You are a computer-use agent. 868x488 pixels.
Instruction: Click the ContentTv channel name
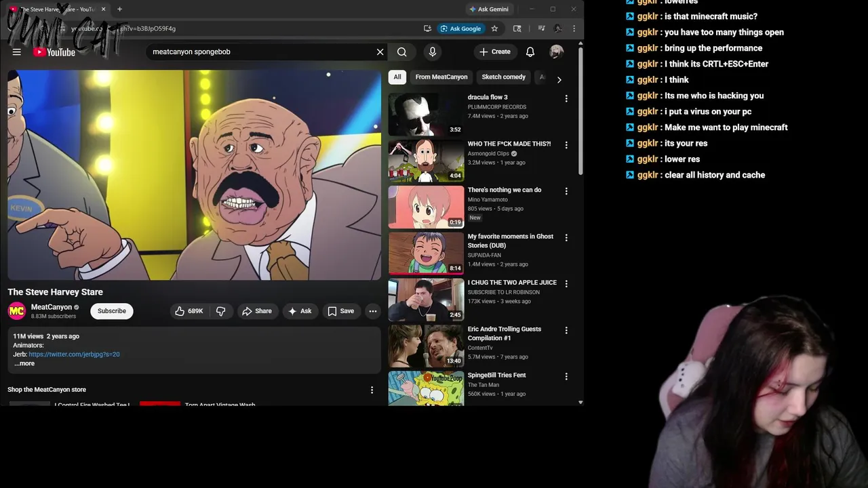pos(480,348)
